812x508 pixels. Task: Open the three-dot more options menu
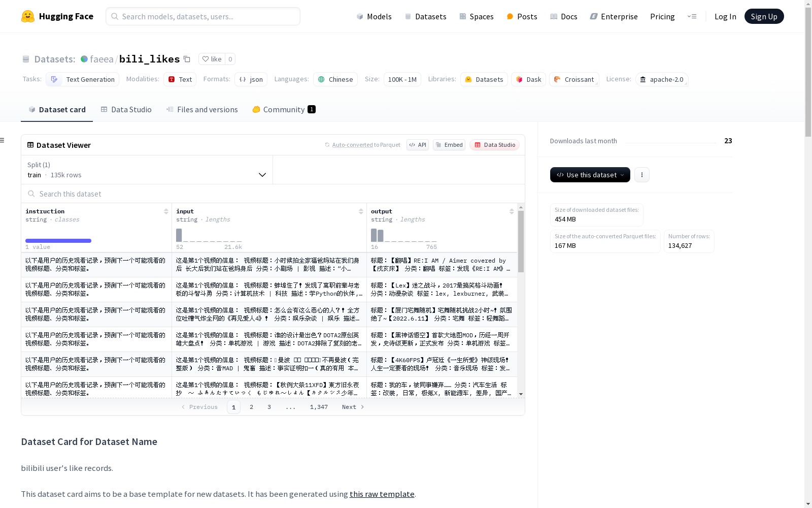pyautogui.click(x=641, y=175)
